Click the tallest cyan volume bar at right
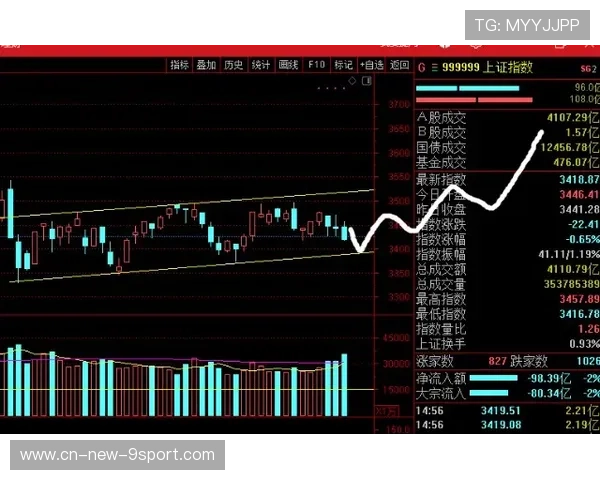Screen dimensions: 600x480 [344, 384]
